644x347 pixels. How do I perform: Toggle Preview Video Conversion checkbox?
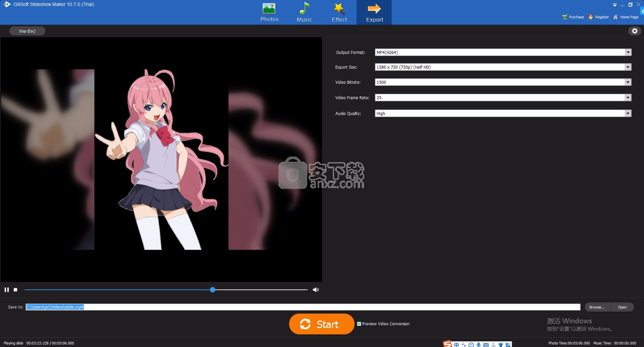point(359,324)
